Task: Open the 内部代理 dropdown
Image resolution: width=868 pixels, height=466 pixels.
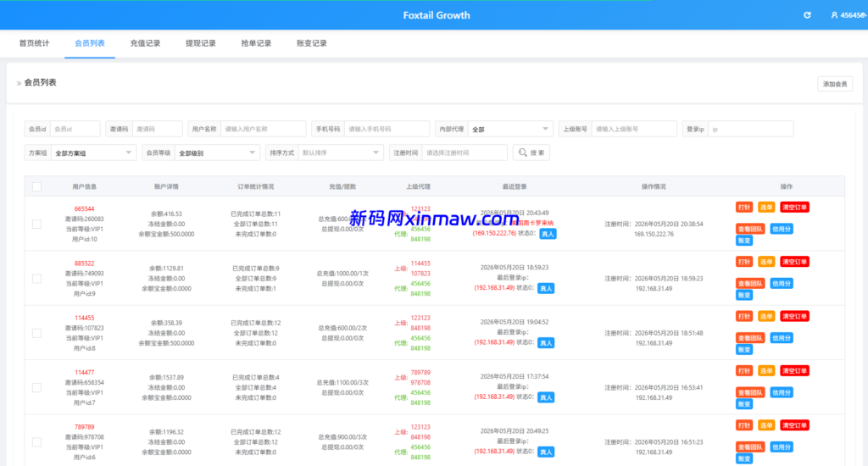Action: (x=509, y=129)
